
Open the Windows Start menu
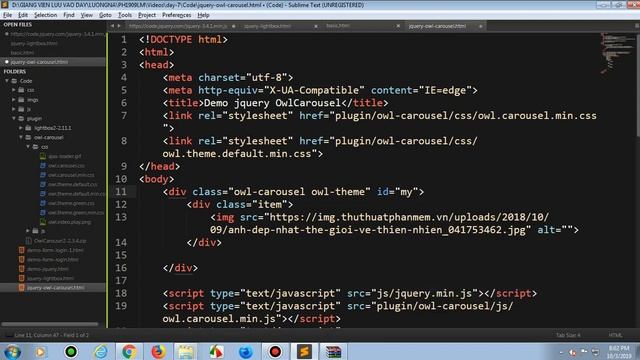[x=12, y=352]
